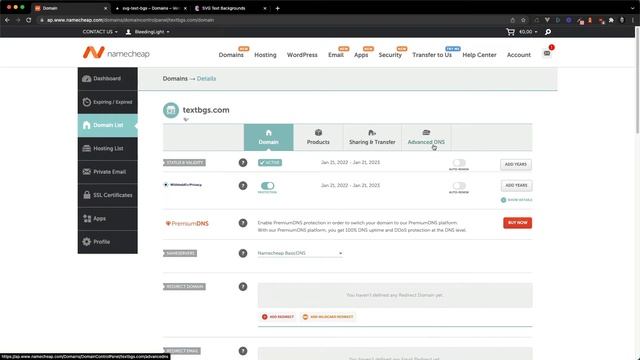Viewport: 640px width, 360px height.
Task: Open Profile in the sidebar
Action: 108,242
